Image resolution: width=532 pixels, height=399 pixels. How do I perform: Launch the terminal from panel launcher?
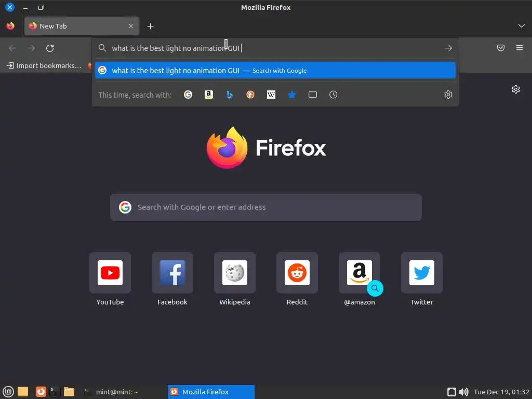pyautogui.click(x=55, y=392)
